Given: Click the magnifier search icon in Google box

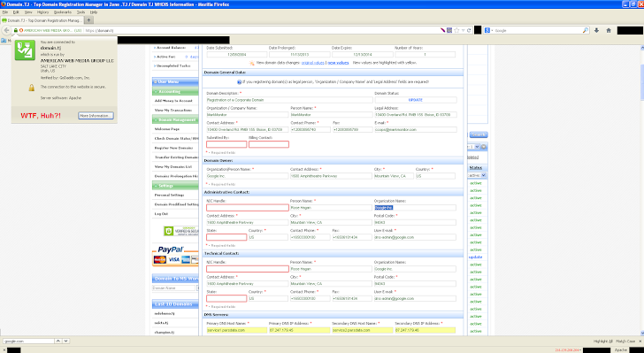Looking at the screenshot, I should (586, 30).
